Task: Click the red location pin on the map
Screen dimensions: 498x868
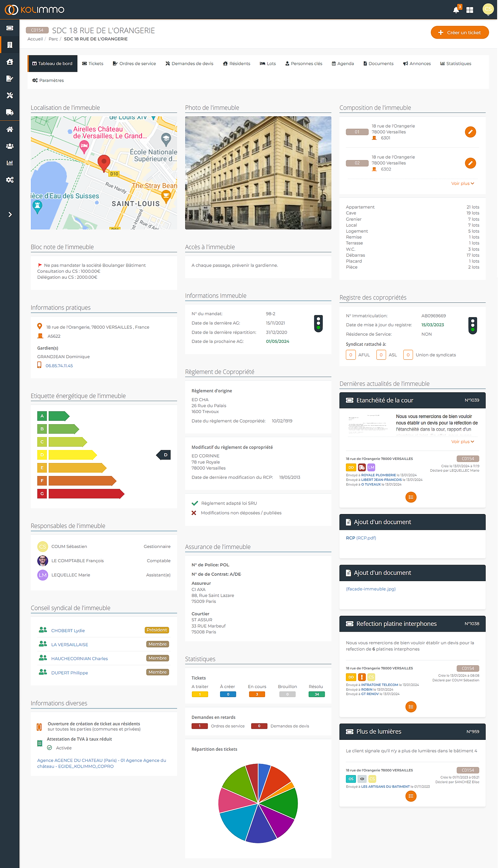Action: (x=104, y=163)
